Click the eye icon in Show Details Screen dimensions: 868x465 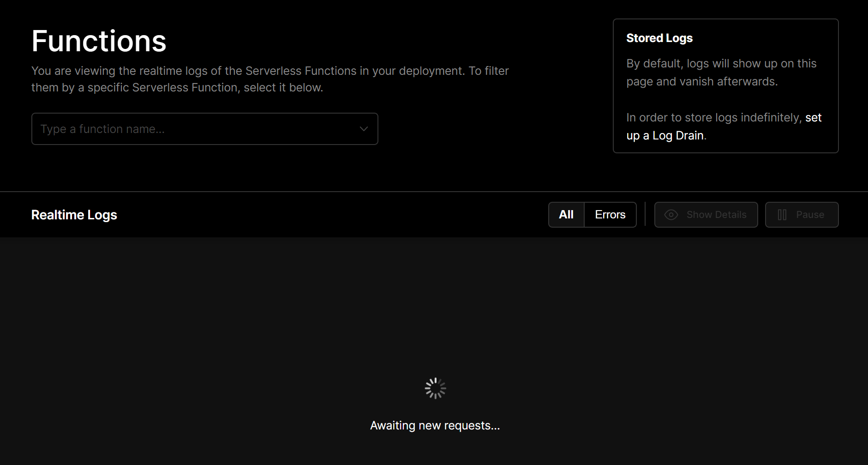pos(671,215)
